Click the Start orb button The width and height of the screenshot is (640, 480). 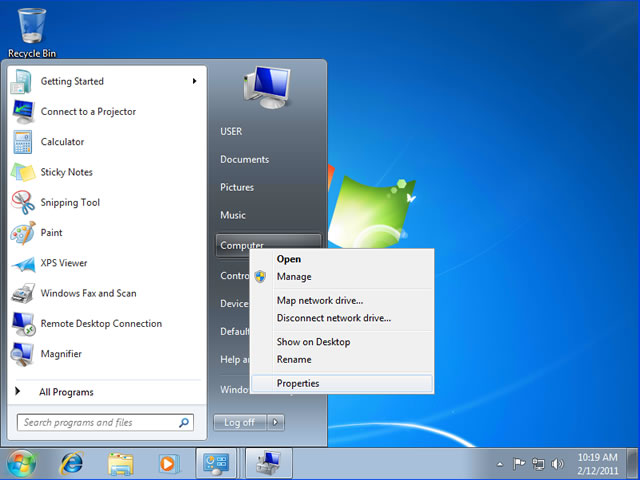(20, 464)
